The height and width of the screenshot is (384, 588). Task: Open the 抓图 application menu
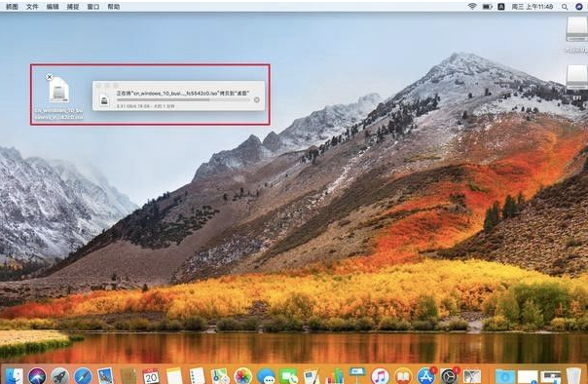point(12,7)
